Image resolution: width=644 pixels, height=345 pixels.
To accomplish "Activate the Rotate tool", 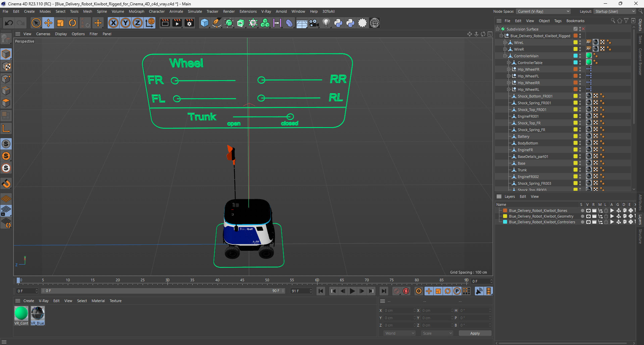I will click(72, 23).
